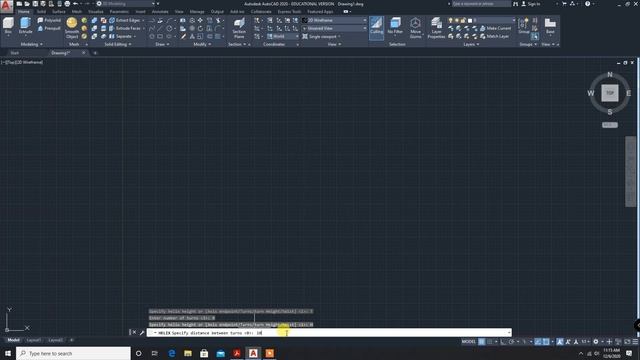Expand the Modeling panel

click(x=31, y=44)
